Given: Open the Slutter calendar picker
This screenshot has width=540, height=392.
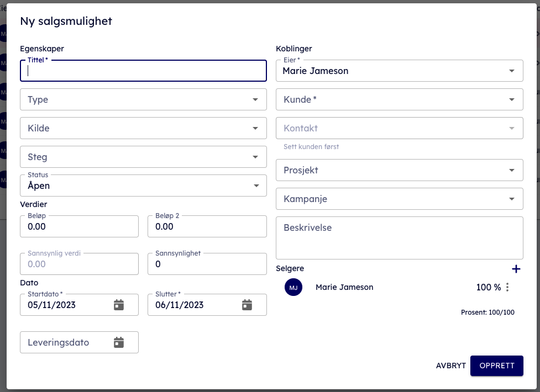Looking at the screenshot, I should point(247,305).
